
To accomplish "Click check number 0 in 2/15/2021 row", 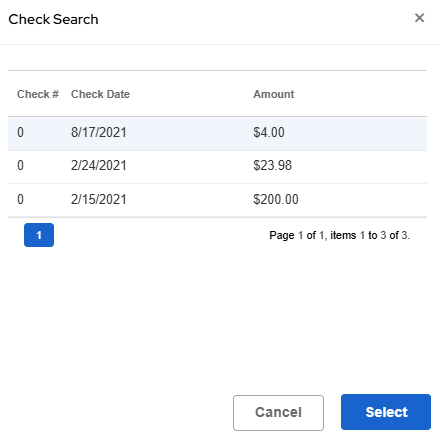I will click(20, 199).
